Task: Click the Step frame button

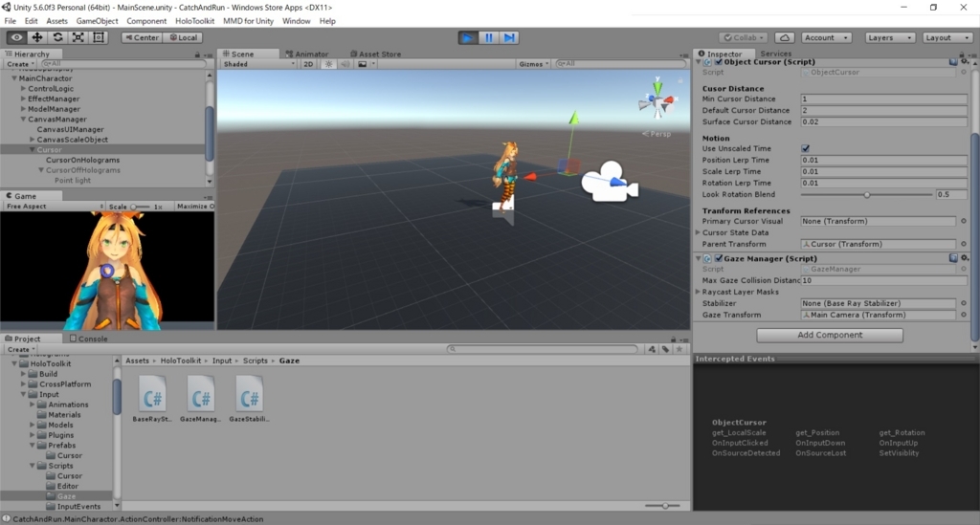Action: 509,37
